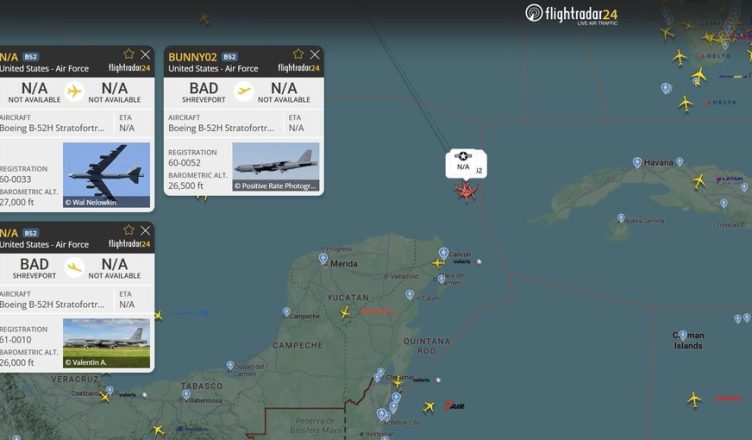Select the red B-52 aircraft cluster on map
752x440 pixels.
click(x=466, y=192)
